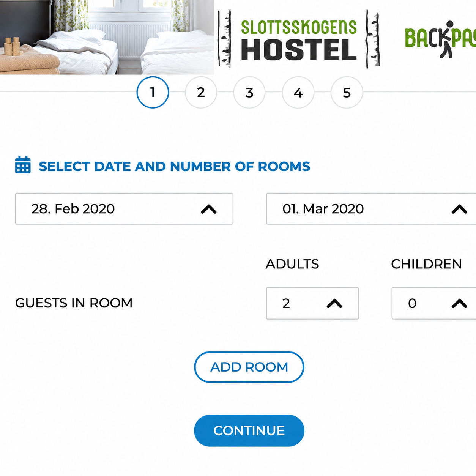Expand the adults count dropdown showing 2
Viewport: 476px width, 476px height.
312,303
